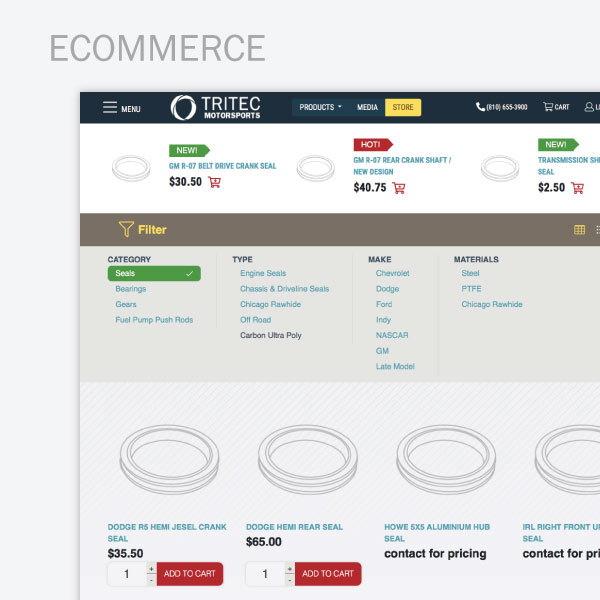Viewport: 600px width, 600px height.
Task: Add $40.75 Rear Crank Shaft cart icon
Action: coord(399,188)
